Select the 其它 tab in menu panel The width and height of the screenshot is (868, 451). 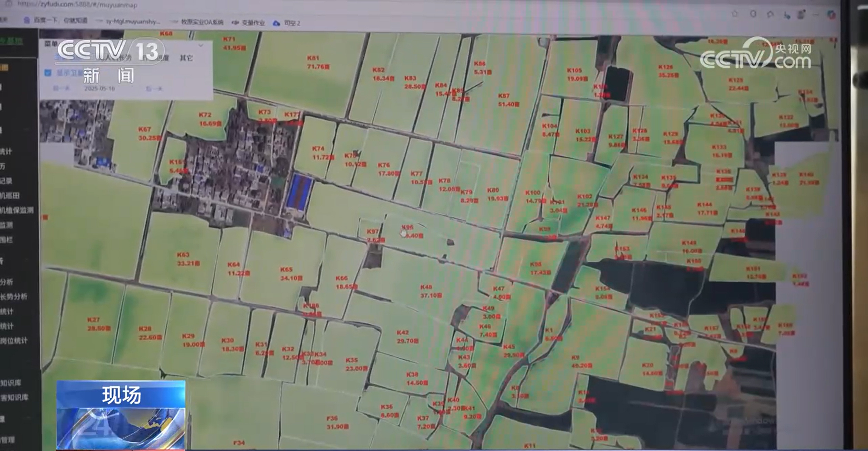pyautogui.click(x=186, y=58)
